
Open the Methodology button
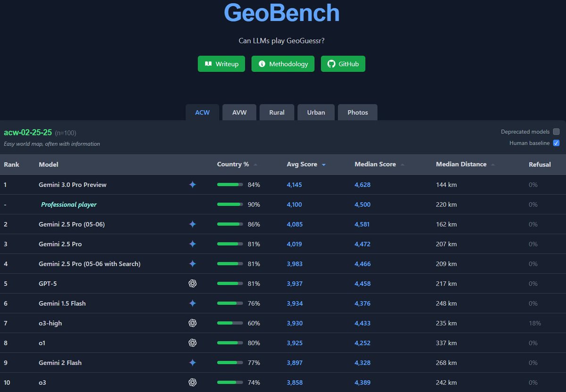[283, 64]
